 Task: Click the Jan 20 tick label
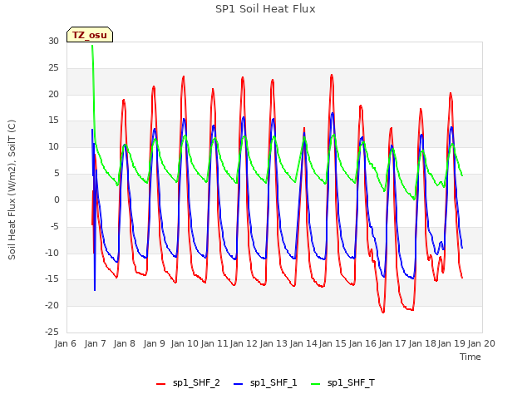click(481, 343)
